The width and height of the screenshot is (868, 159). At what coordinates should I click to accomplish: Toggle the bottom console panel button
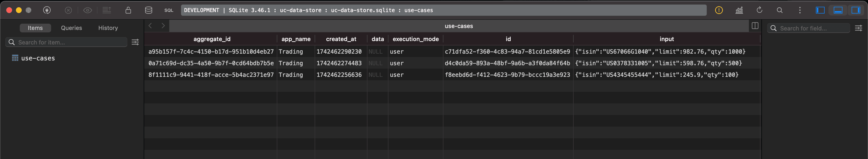coord(838,10)
